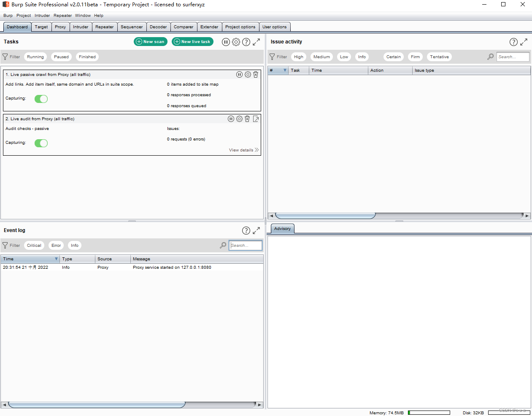This screenshot has width=532, height=416.
Task: Click the Event log search magnifier icon
Action: coord(223,245)
